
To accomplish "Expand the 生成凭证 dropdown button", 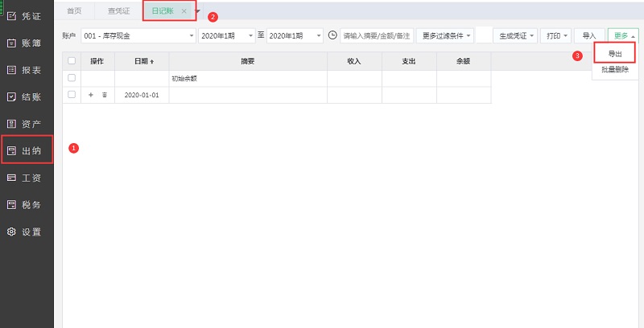I will point(515,36).
